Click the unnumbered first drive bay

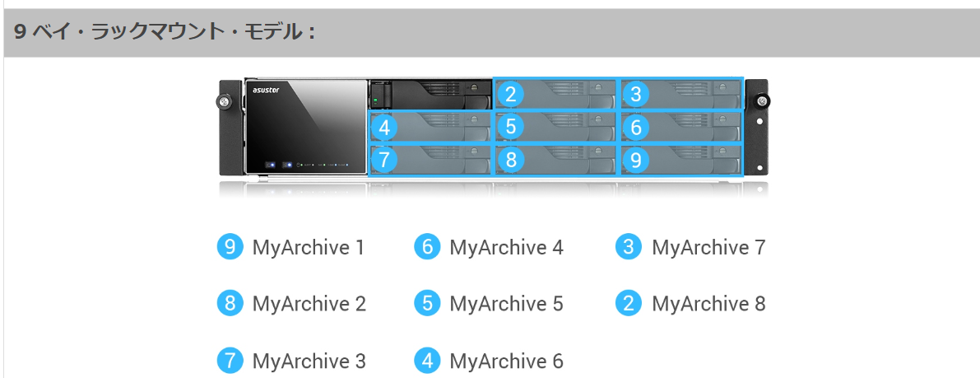click(430, 95)
